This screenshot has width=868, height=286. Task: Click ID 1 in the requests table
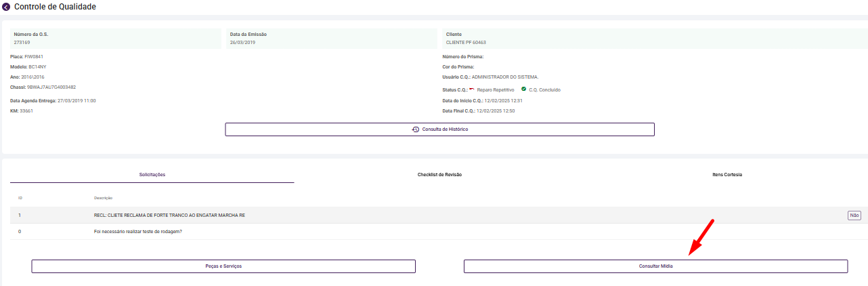point(20,216)
